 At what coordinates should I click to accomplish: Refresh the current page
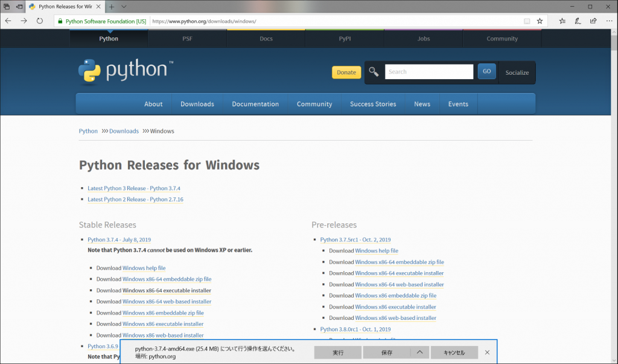39,20
